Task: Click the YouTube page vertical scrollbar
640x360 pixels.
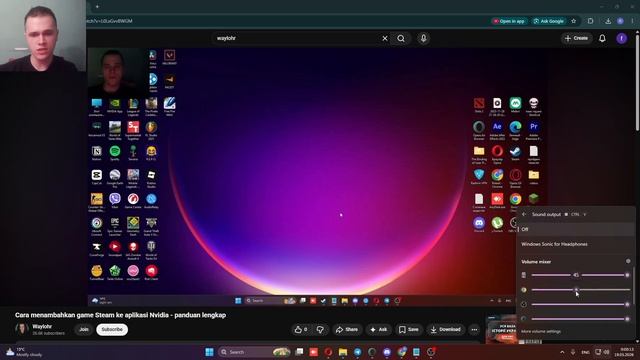Action: [637, 84]
